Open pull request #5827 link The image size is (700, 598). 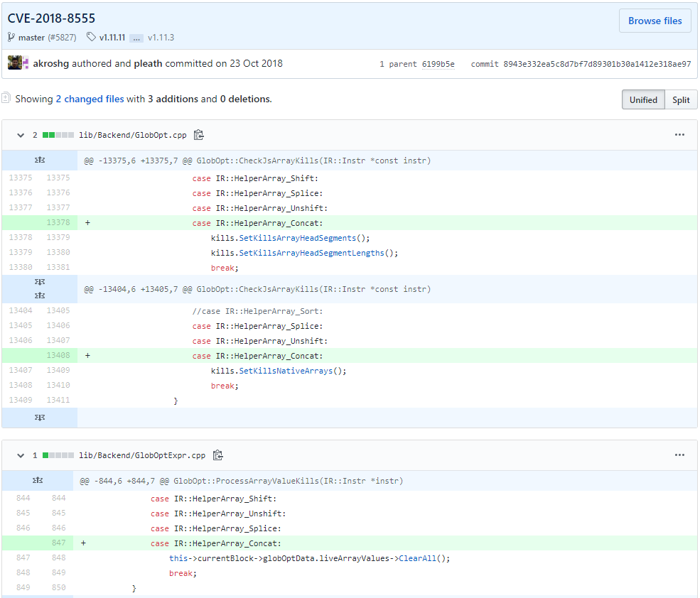click(x=62, y=38)
